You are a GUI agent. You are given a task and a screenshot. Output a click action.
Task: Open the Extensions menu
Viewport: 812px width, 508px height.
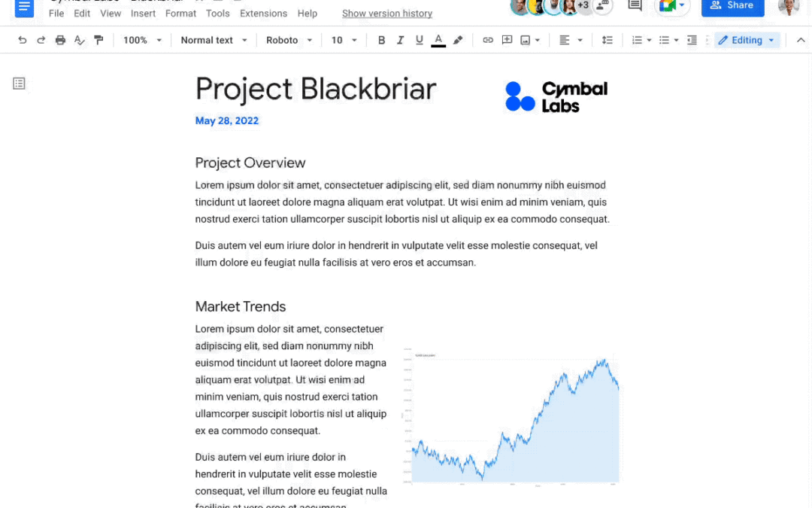tap(263, 14)
